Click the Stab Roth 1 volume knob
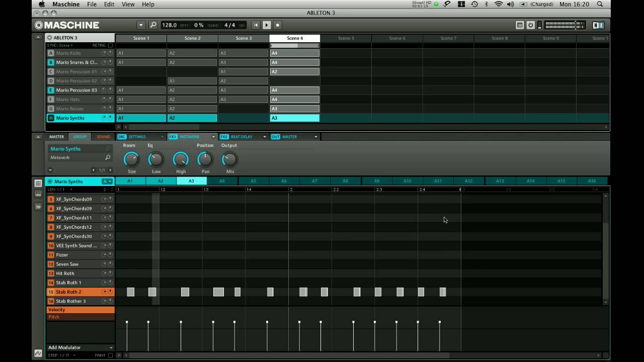 (x=104, y=283)
